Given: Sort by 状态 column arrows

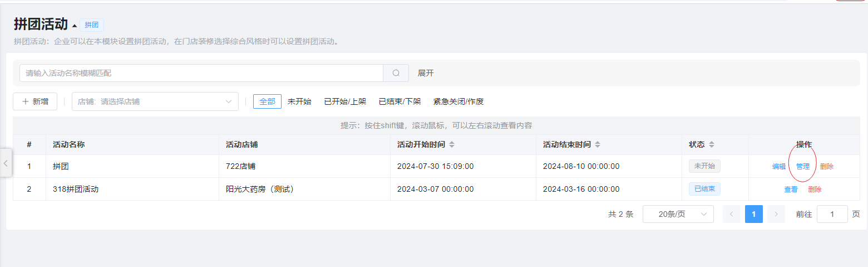Looking at the screenshot, I should click(x=712, y=144).
